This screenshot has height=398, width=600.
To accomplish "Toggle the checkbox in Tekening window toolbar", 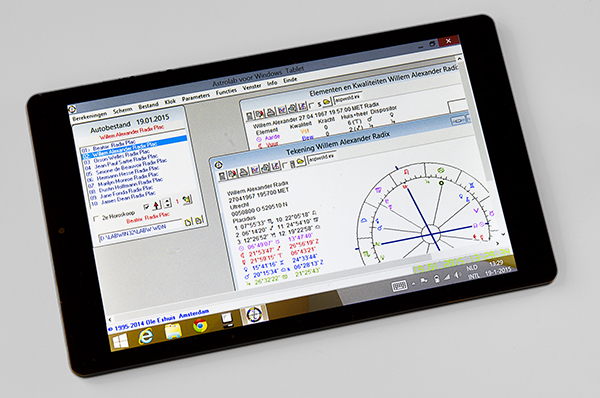I will [x=285, y=165].
